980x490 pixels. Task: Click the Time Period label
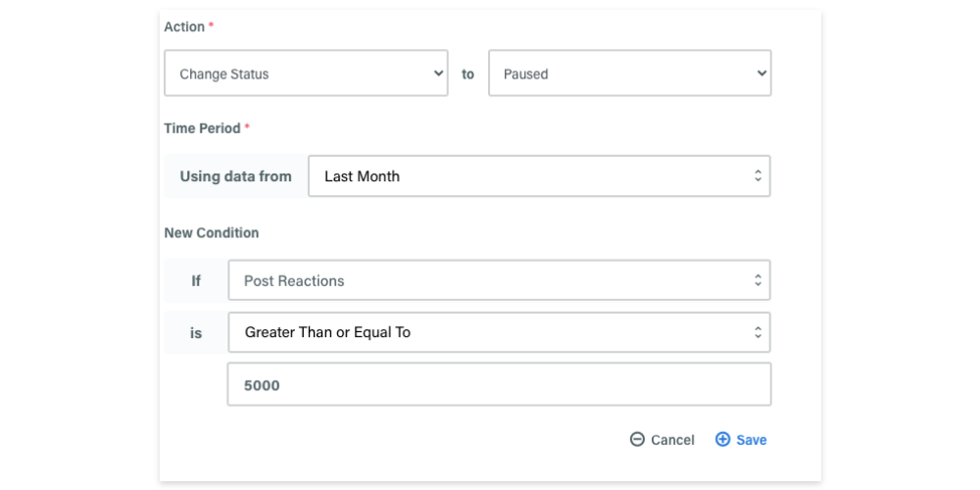click(x=202, y=128)
